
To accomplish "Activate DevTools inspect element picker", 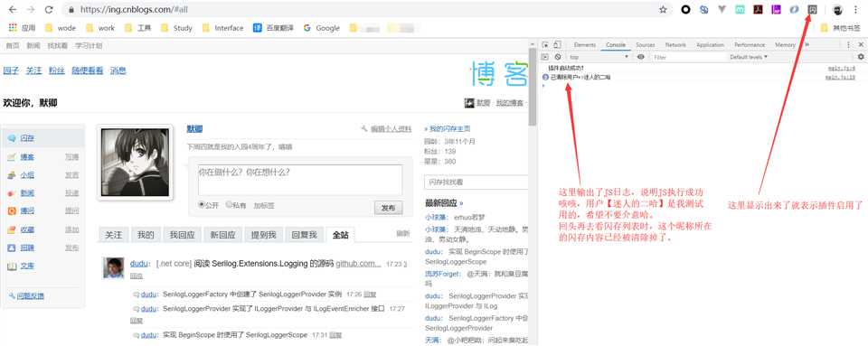I will [x=545, y=45].
